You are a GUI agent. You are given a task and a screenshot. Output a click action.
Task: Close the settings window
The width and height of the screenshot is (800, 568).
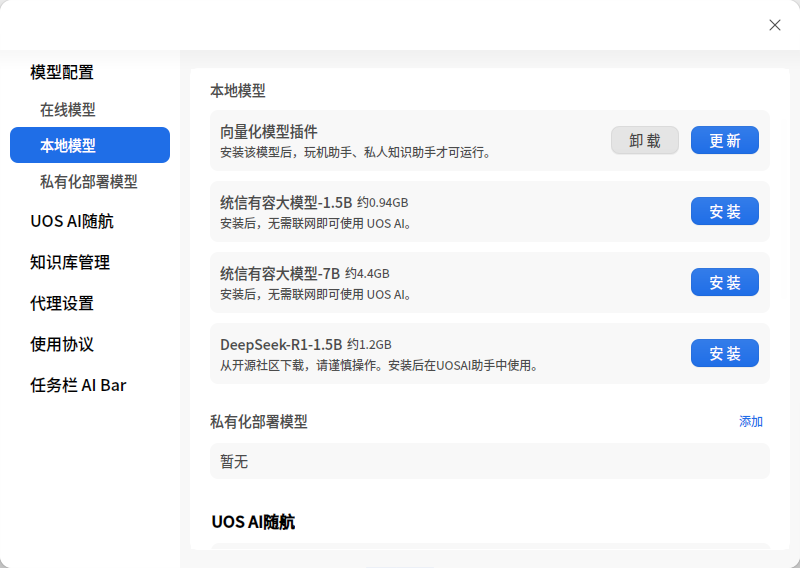click(774, 25)
